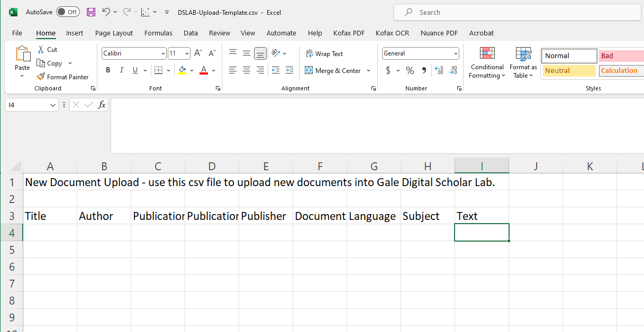
Task: Enable Wrap Text for the selection
Action: (324, 53)
